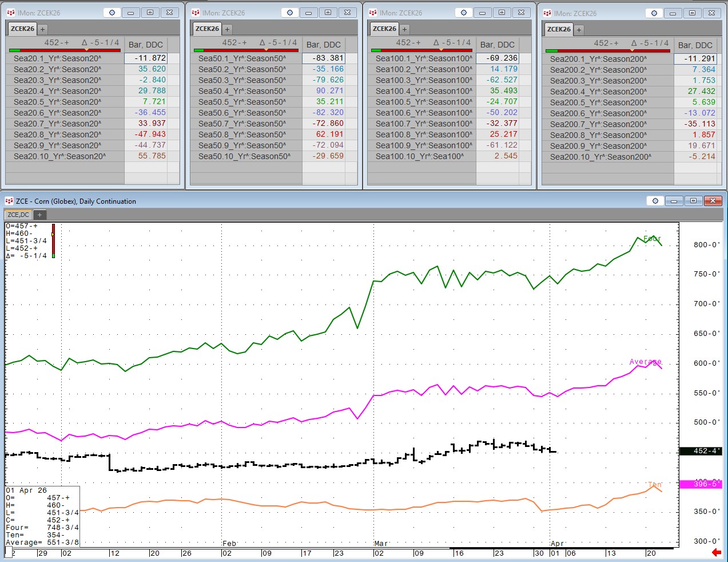Add a new tab in the first IMon window

coord(43,29)
